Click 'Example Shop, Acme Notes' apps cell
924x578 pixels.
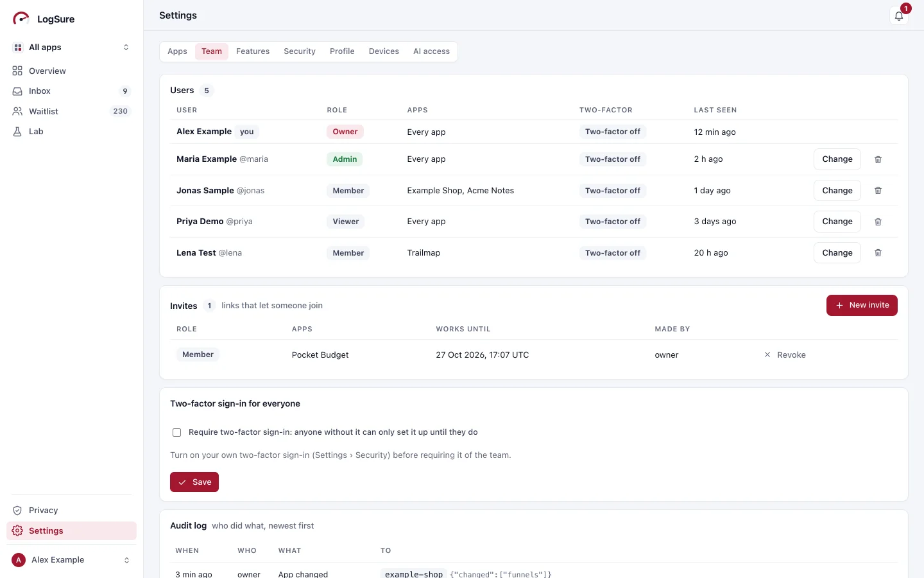(461, 191)
